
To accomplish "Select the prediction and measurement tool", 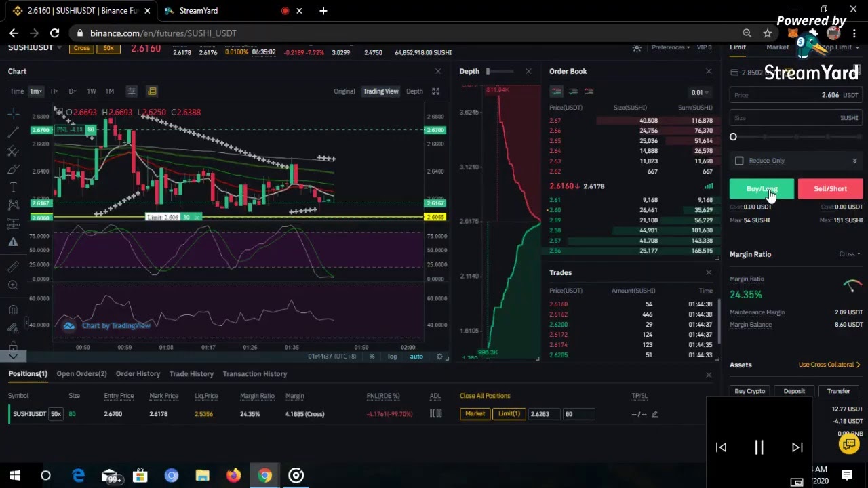I will [x=13, y=223].
